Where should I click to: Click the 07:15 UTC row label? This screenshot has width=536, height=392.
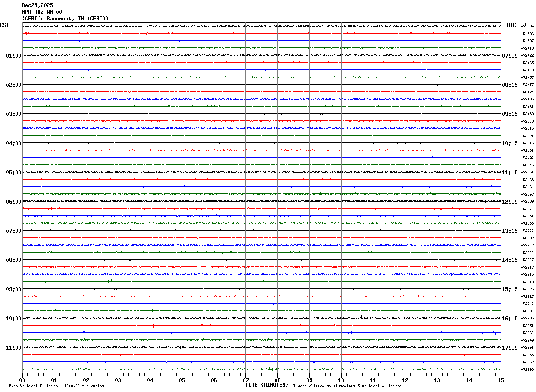[x=510, y=56]
